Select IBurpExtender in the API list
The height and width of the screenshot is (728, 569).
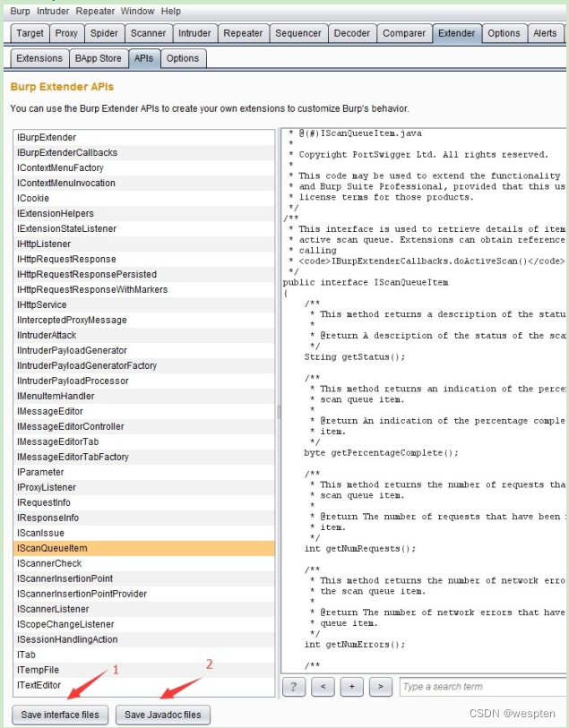pos(144,137)
